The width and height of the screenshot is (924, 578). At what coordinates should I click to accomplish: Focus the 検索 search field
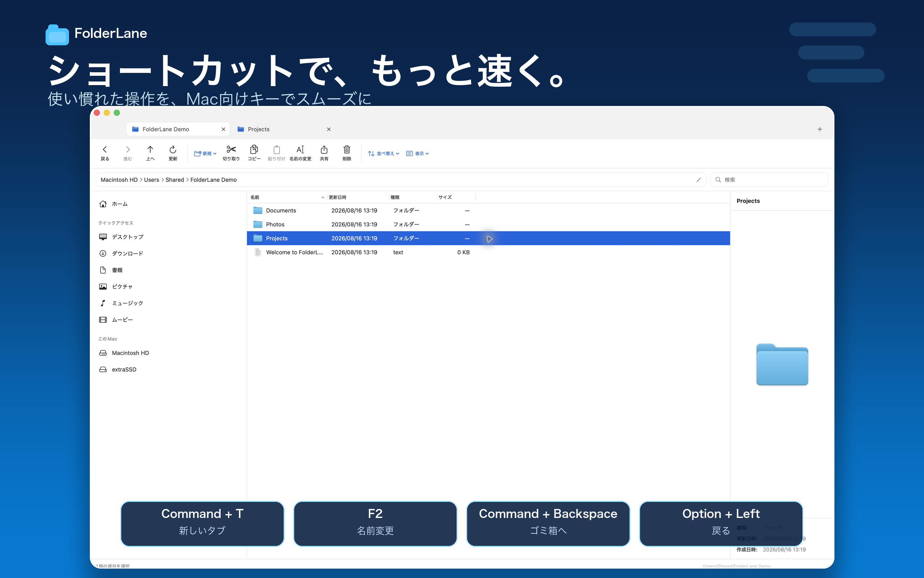coord(769,180)
